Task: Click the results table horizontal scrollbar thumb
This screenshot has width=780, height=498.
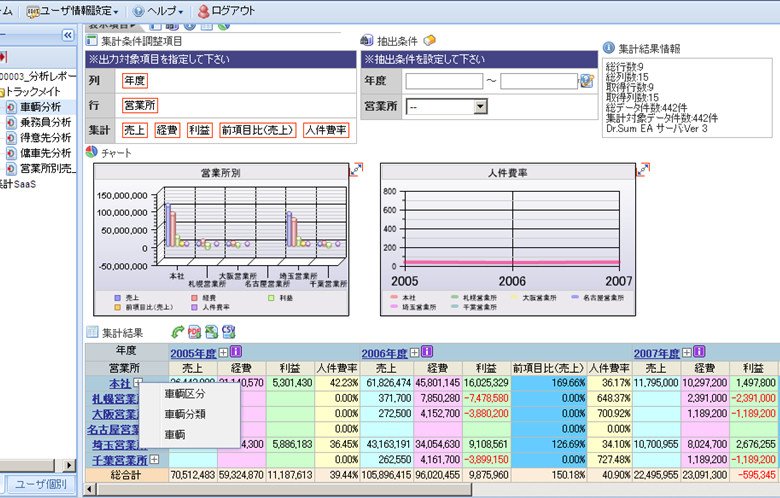Action: pyautogui.click(x=283, y=490)
